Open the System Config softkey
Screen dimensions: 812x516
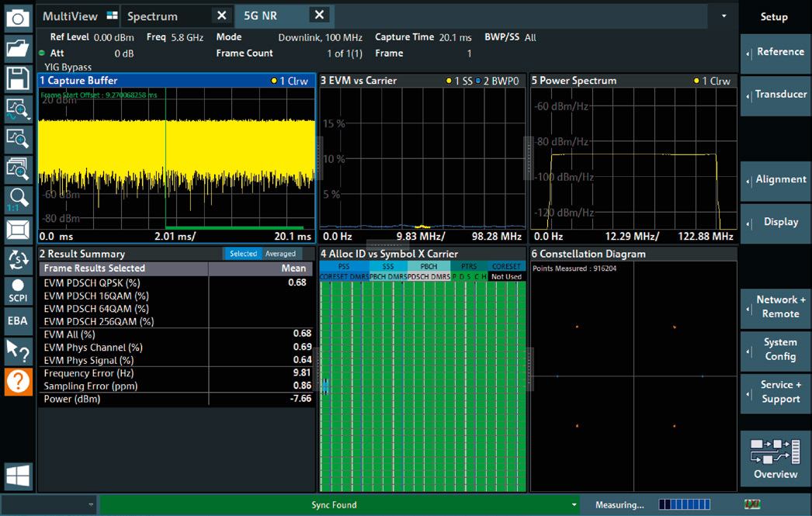[776, 349]
